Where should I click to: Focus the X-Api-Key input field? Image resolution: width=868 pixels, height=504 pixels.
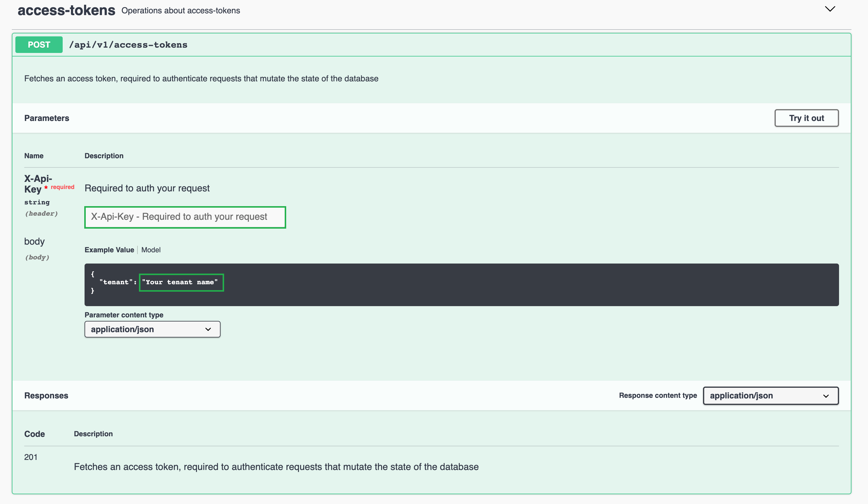pos(185,217)
